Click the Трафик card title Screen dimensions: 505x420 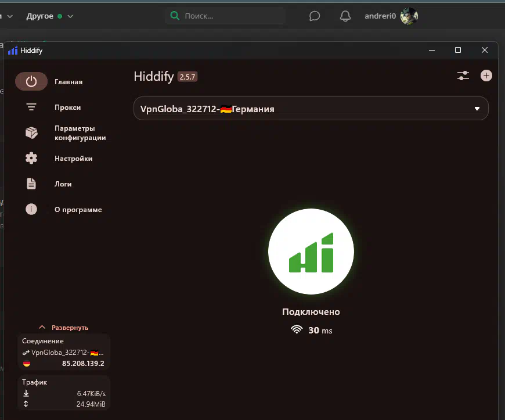click(34, 382)
